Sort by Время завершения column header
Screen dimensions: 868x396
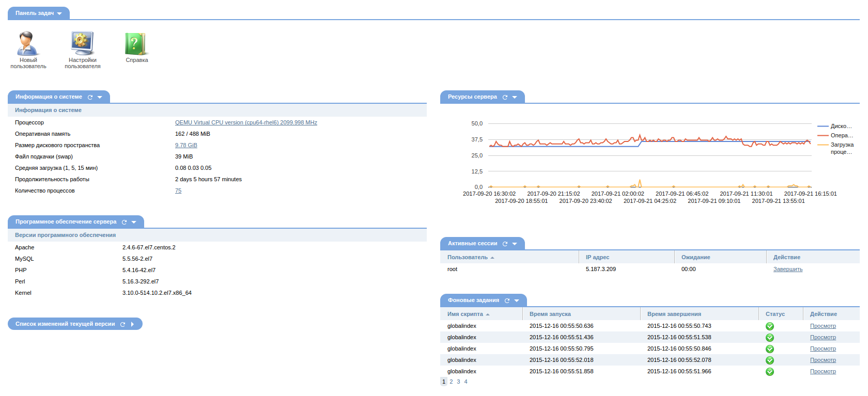click(674, 314)
